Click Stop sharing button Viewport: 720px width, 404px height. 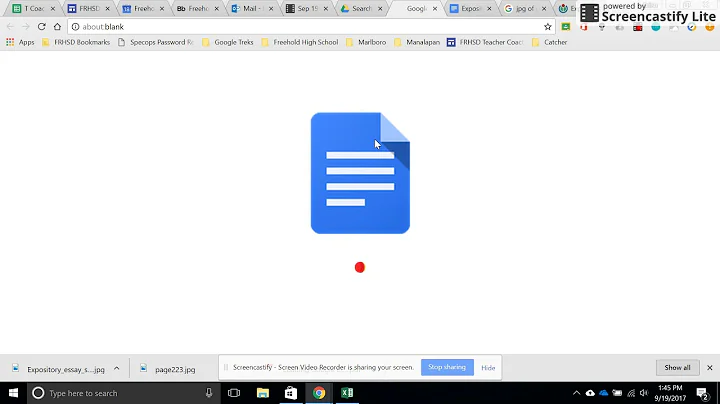point(447,367)
